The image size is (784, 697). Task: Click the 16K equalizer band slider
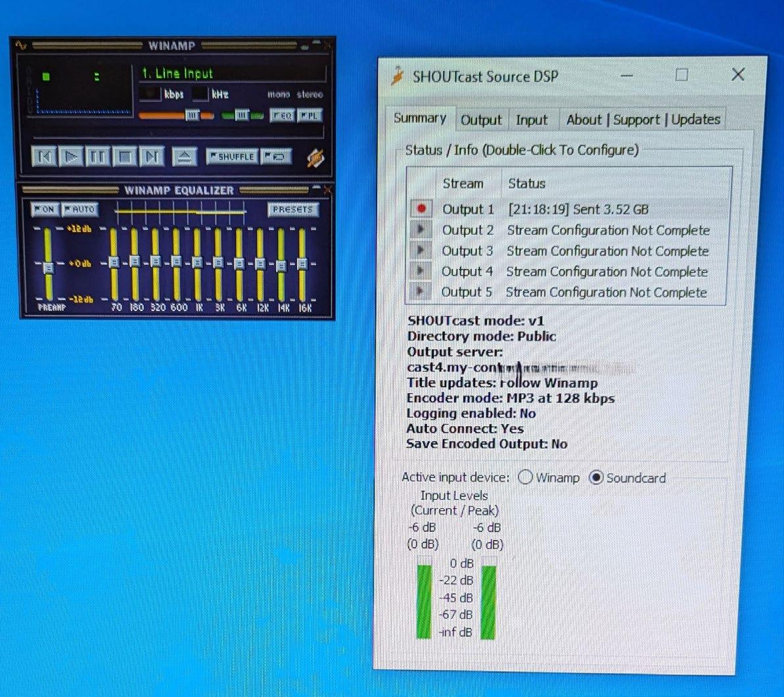pyautogui.click(x=302, y=264)
